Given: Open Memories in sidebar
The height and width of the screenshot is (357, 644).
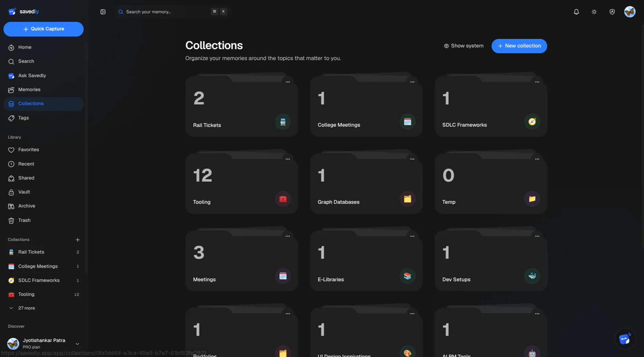Looking at the screenshot, I should tap(43, 89).
